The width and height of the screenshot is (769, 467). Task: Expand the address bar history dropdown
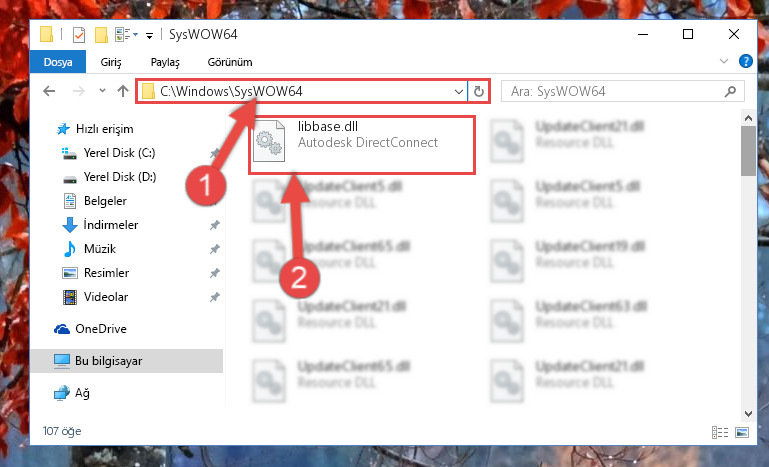click(459, 92)
